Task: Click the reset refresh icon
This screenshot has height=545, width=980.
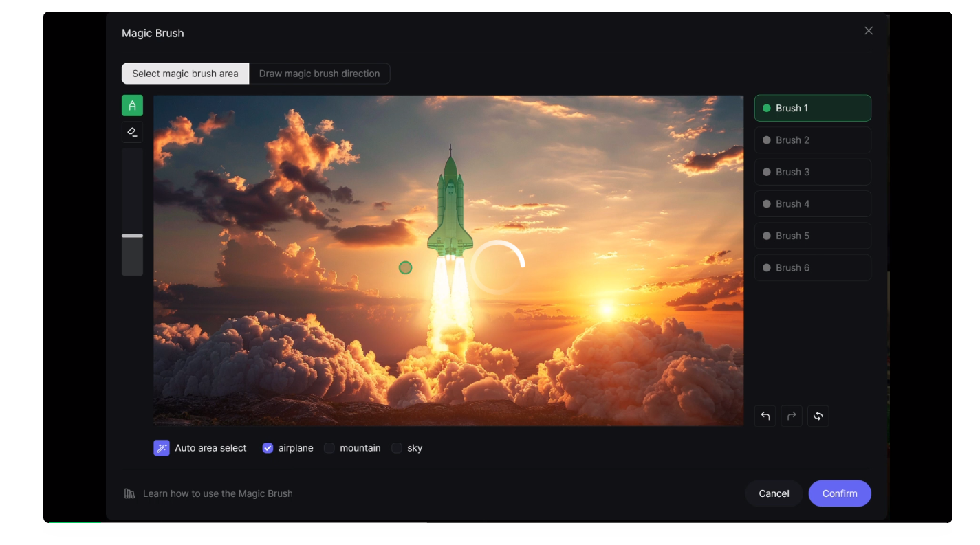Action: 818,416
